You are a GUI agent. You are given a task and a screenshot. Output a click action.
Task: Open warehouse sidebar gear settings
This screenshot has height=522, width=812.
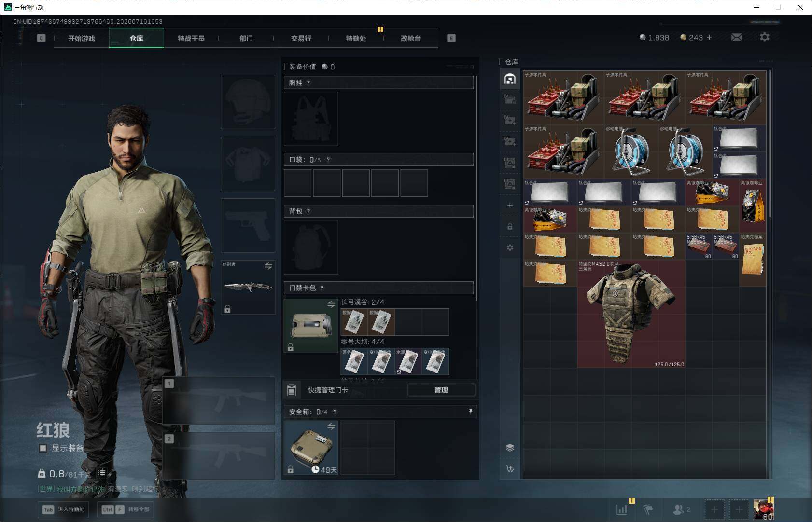click(x=510, y=247)
